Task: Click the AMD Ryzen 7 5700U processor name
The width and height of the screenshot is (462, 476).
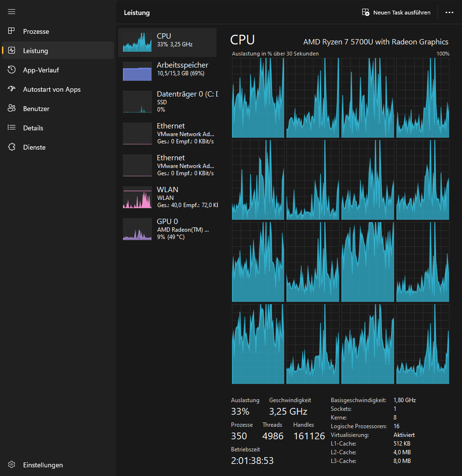Action: click(376, 42)
